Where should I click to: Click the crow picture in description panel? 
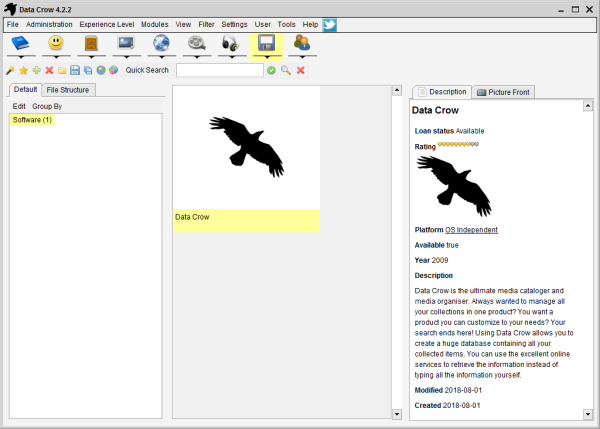coord(454,186)
